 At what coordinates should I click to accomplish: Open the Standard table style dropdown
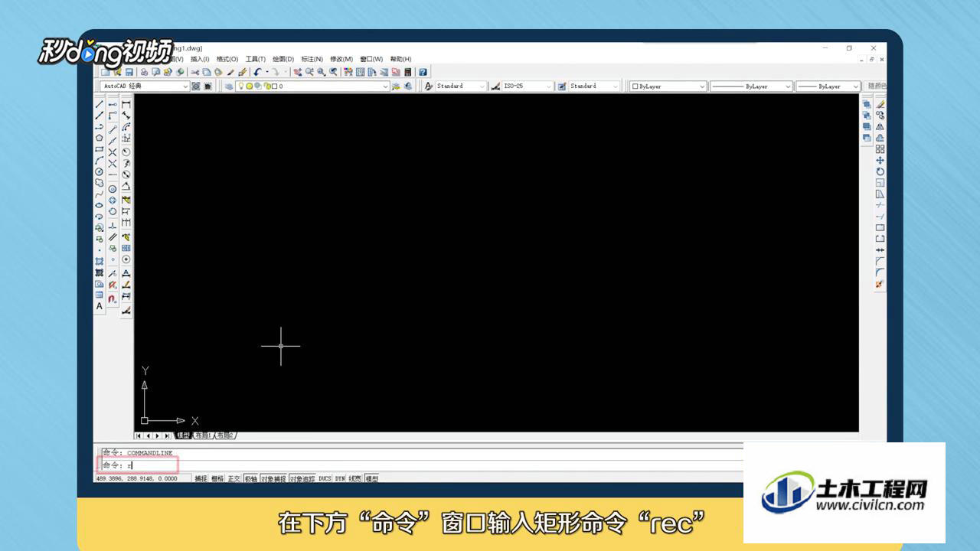(616, 86)
